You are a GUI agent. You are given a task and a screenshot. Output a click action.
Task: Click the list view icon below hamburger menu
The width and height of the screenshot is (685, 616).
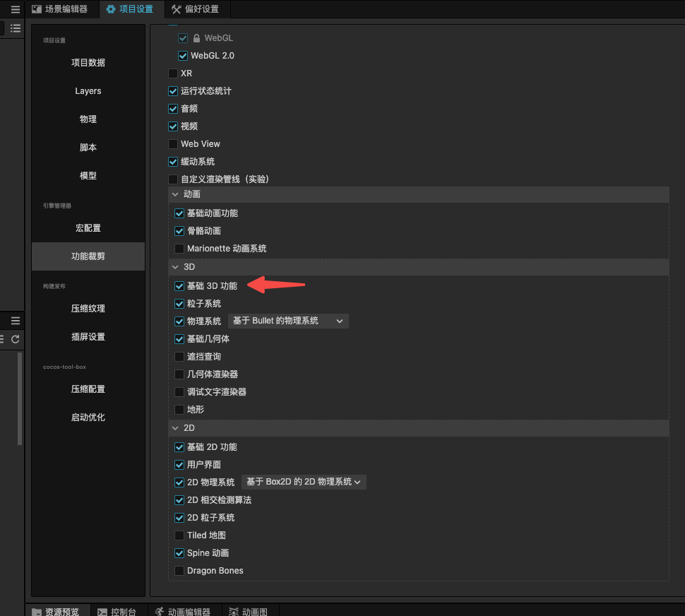click(16, 28)
